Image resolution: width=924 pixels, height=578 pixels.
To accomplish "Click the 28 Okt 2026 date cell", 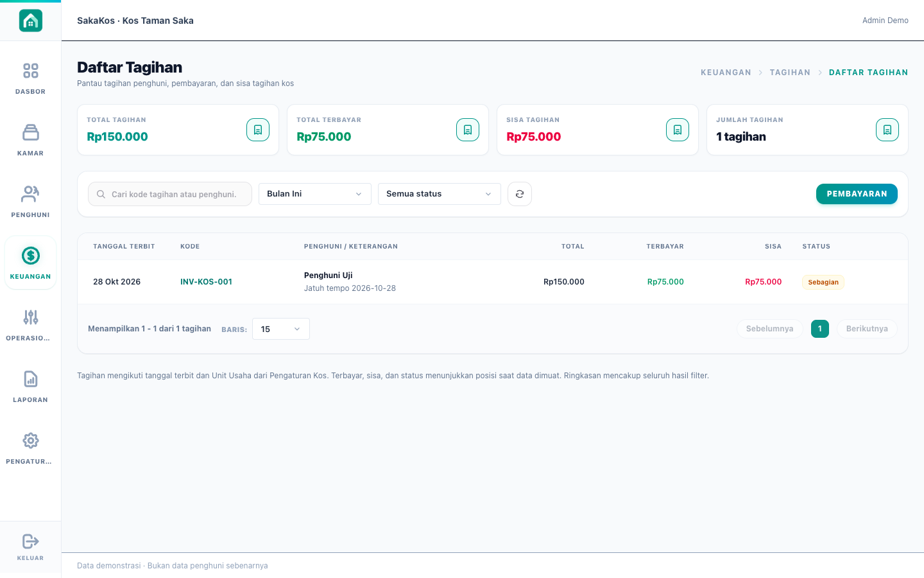I will click(x=117, y=282).
